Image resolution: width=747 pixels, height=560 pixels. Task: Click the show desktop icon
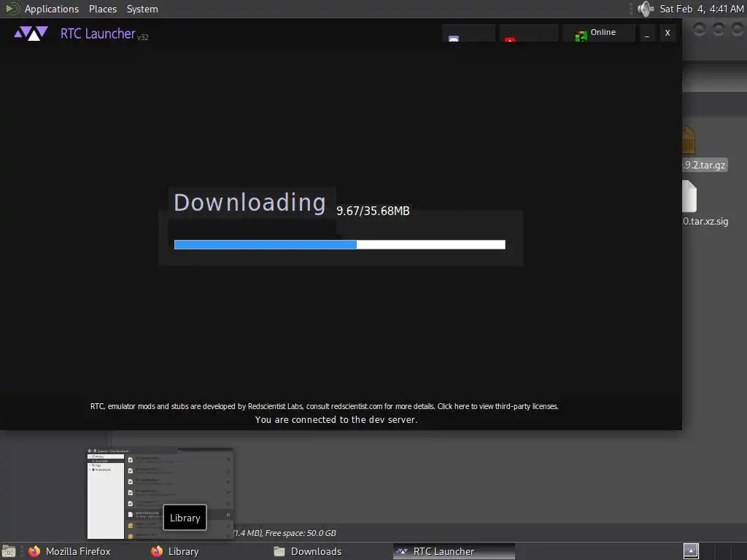[9, 551]
